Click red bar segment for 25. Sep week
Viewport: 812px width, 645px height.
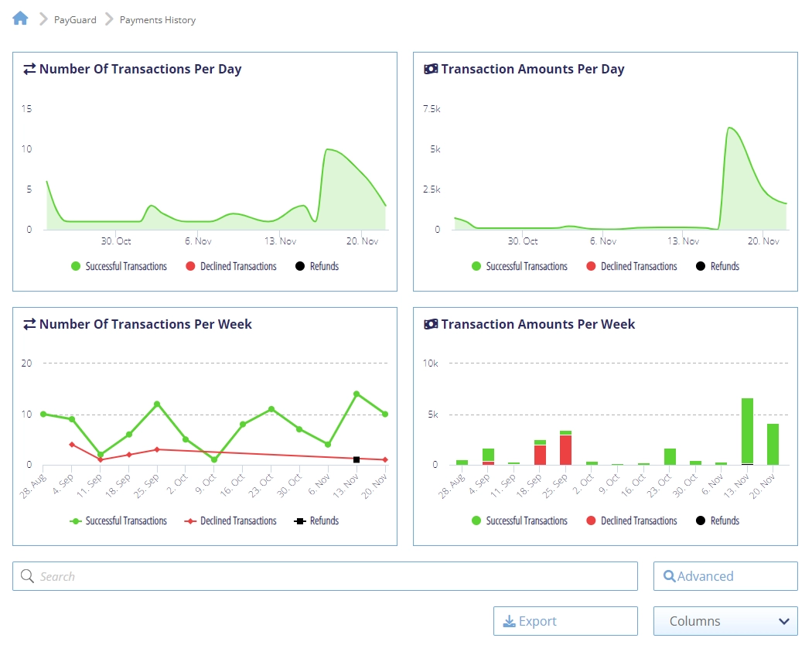tap(565, 450)
